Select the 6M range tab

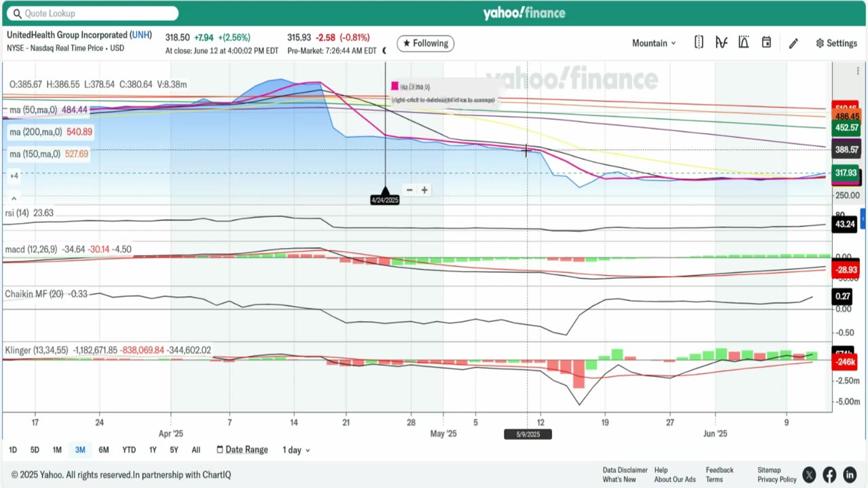[104, 450]
